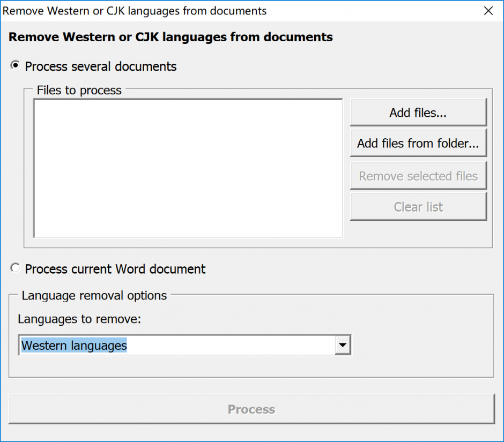Viewport: 504px width, 442px height.
Task: Click the Languages to remove: label
Action: click(x=79, y=319)
